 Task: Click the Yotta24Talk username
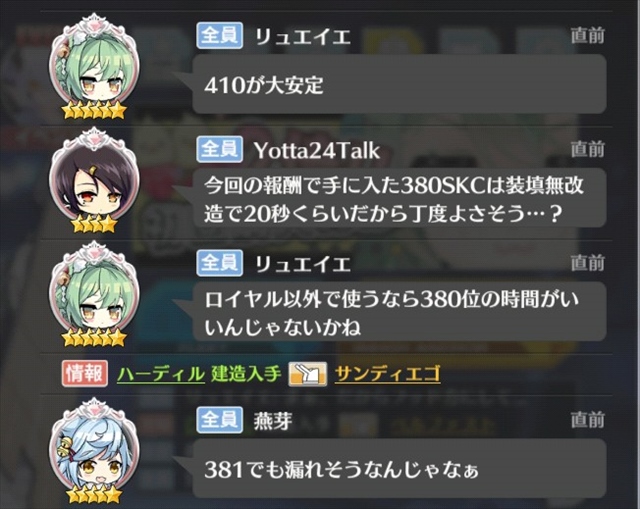(317, 150)
